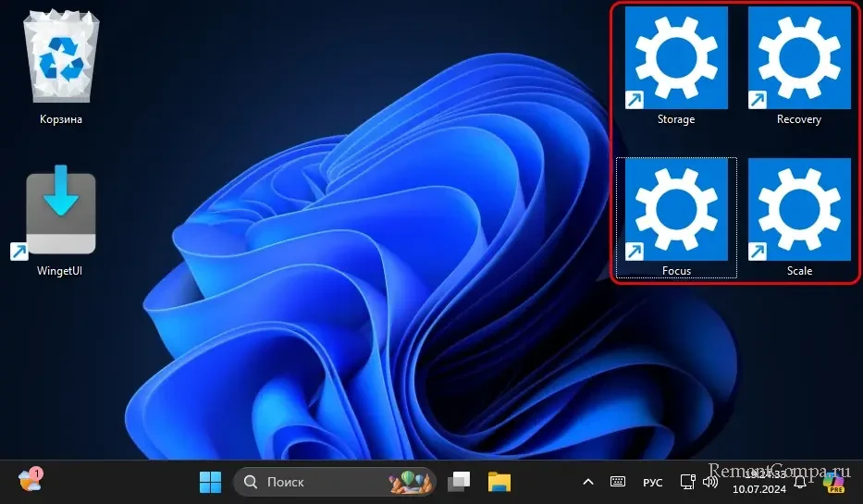The height and width of the screenshot is (504, 863).
Task: Open the volume speaker tray icon
Action: 710,482
